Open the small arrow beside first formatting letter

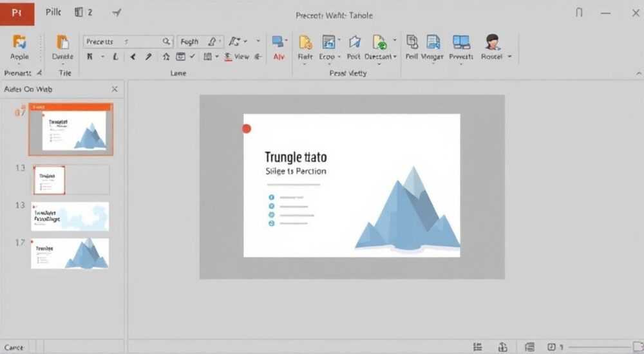(x=102, y=57)
